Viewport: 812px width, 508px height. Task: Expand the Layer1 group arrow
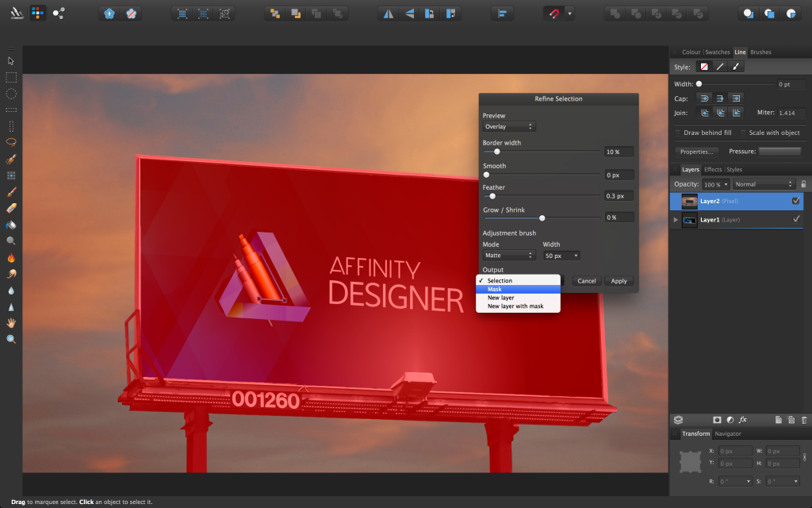[676, 220]
